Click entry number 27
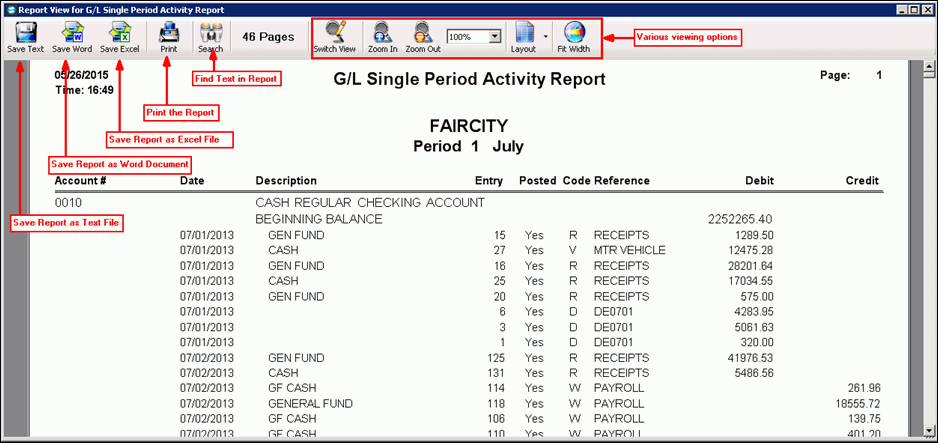 tap(500, 250)
